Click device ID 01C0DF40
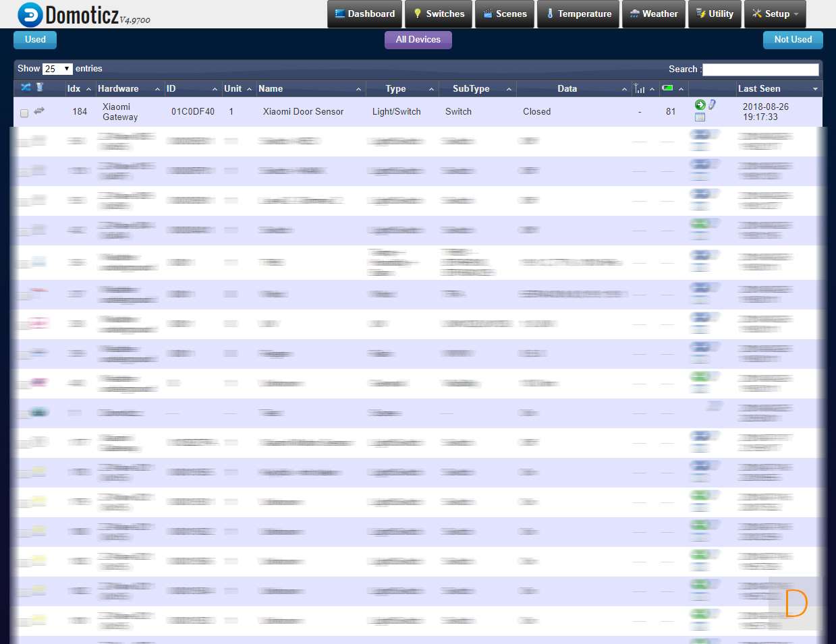 pos(193,112)
